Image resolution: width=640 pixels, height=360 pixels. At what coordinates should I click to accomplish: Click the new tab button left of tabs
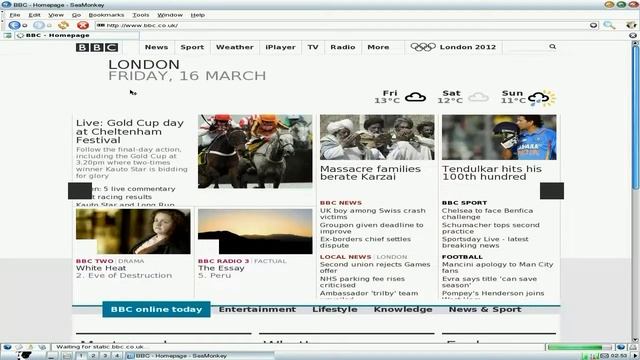pos(7,36)
